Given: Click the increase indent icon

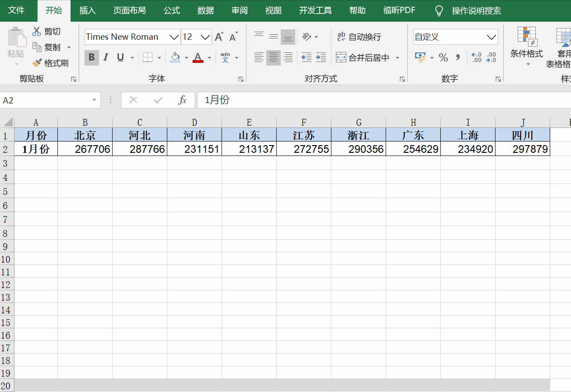Looking at the screenshot, I should click(x=321, y=57).
